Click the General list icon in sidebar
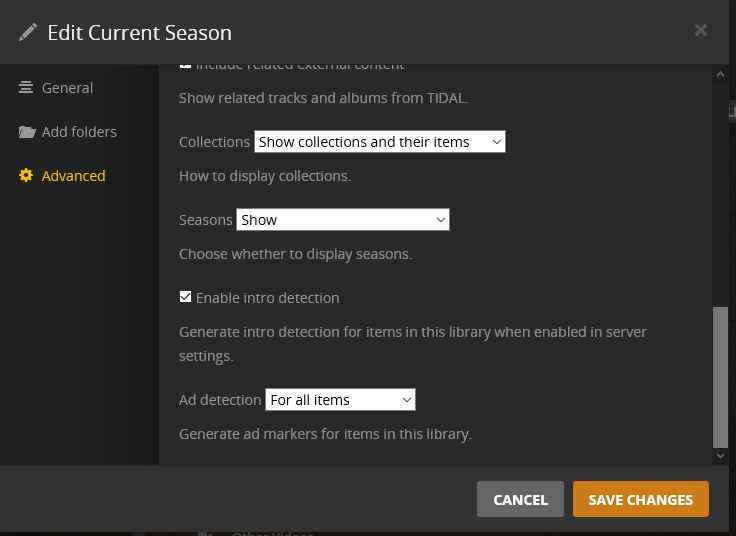Screen dimensions: 736x536 pyautogui.click(x=26, y=88)
